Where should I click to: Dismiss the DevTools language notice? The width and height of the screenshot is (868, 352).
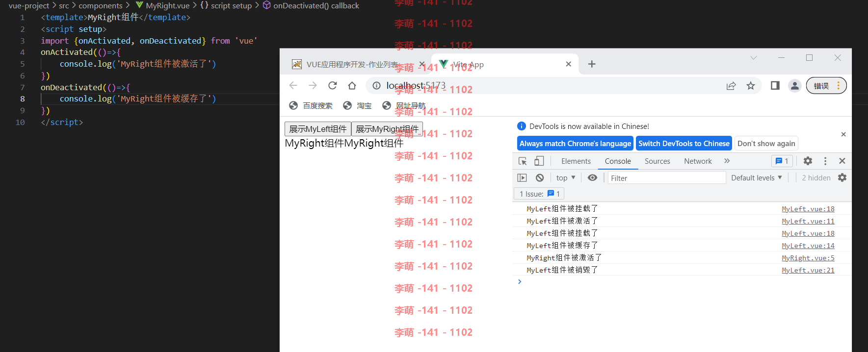pyautogui.click(x=843, y=134)
